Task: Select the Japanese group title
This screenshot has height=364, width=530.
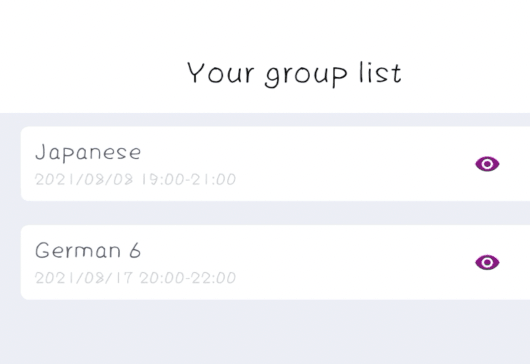Action: click(x=88, y=152)
